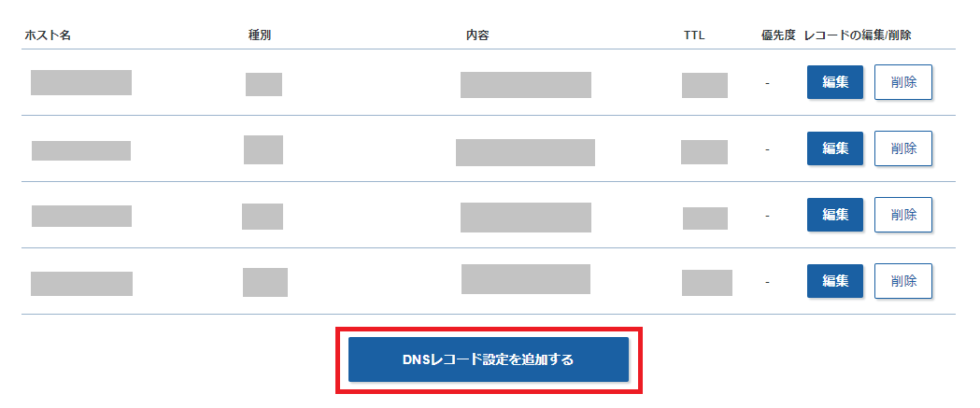This screenshot has width=980, height=408.
Task: Click the first row's host name cell
Action: coord(81,82)
